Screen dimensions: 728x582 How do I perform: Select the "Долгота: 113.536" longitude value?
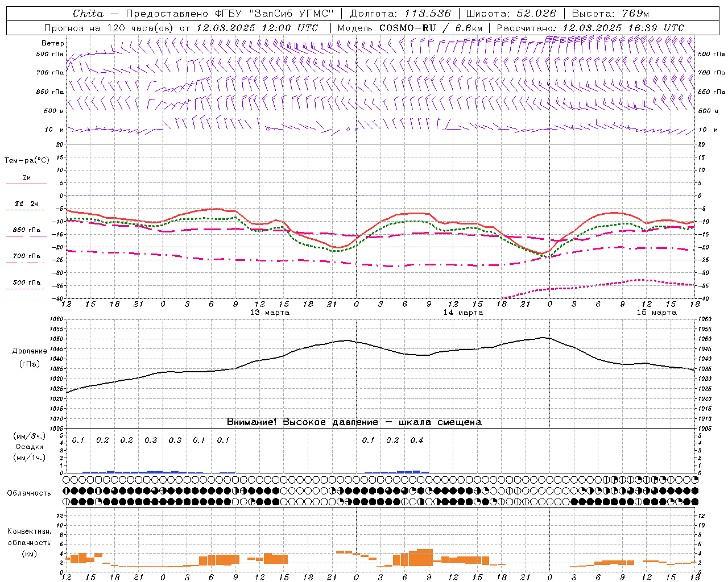pos(400,14)
